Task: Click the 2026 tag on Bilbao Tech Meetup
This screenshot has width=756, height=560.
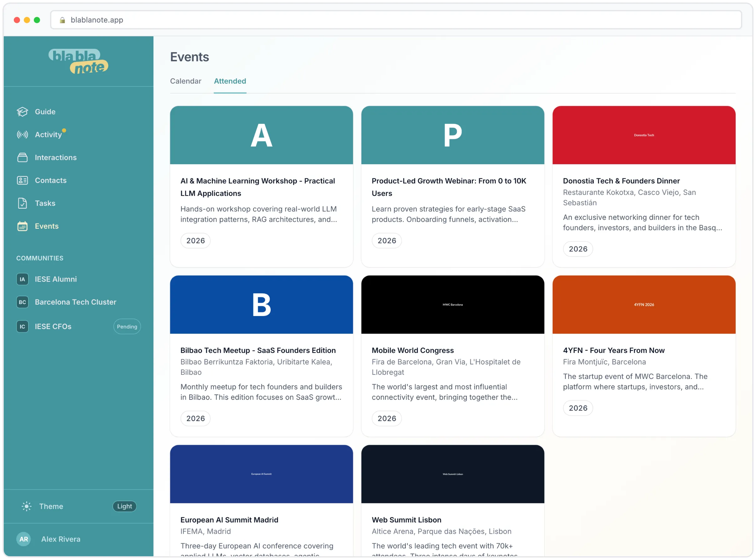Action: tap(196, 419)
